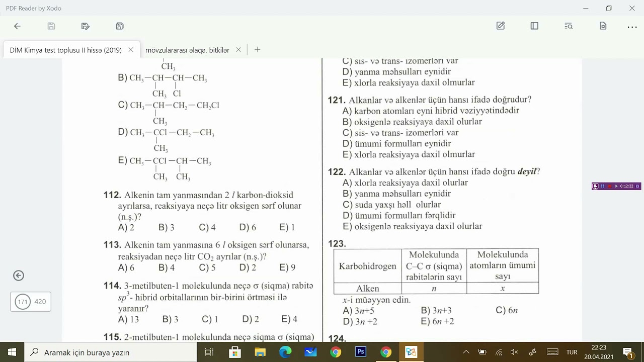Viewport: 644px width, 362px height.
Task: Click option 'C) suda yaxşı həll olurlar'
Action: [x=391, y=205]
